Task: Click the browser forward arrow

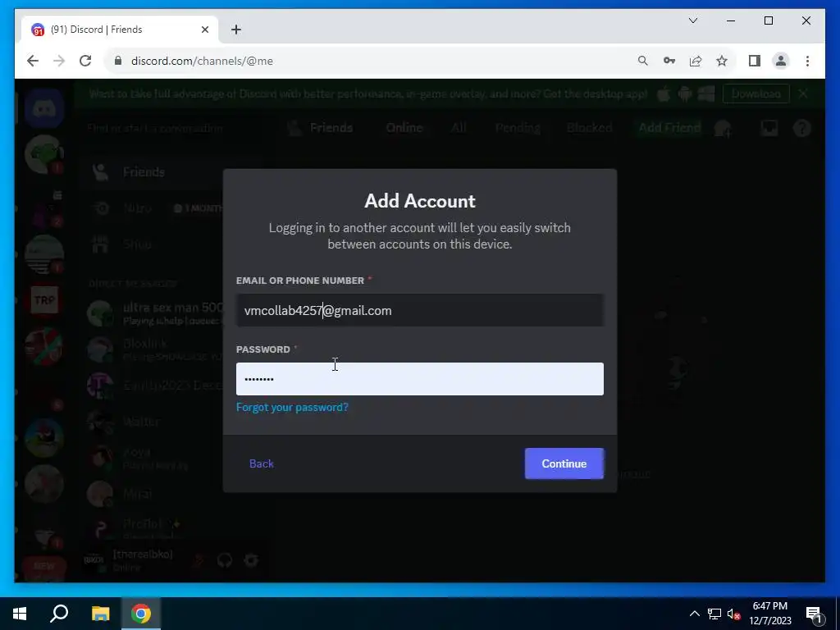Action: click(x=59, y=61)
